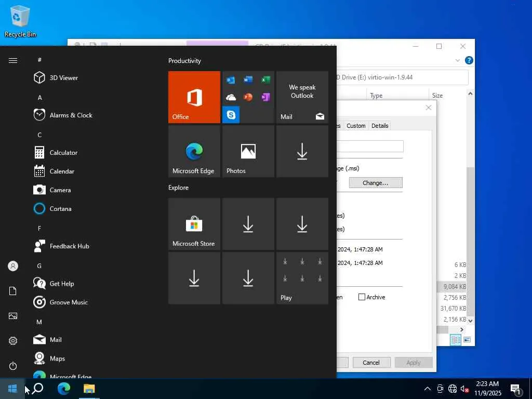Click the Productivity group header
This screenshot has width=532, height=399.
coord(184,61)
